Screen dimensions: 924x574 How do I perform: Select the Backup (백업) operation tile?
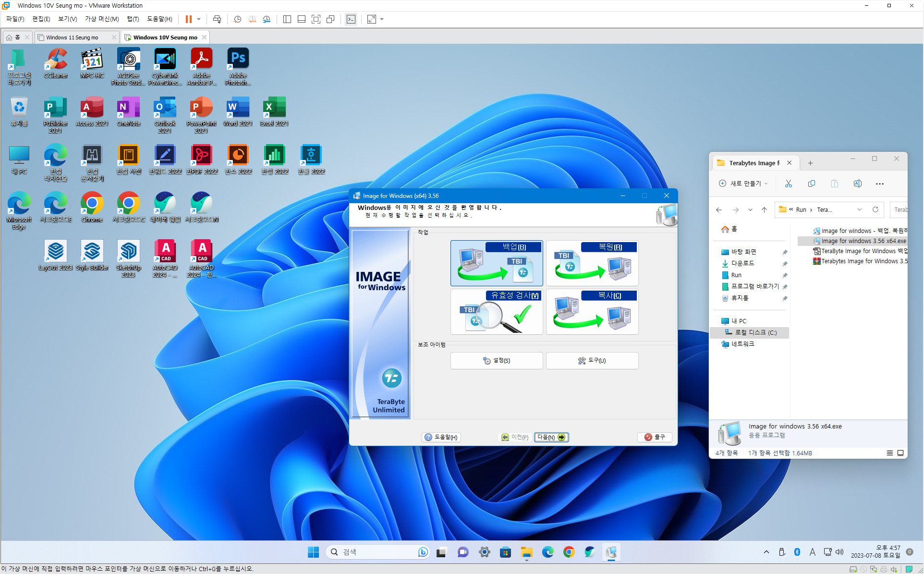click(496, 263)
